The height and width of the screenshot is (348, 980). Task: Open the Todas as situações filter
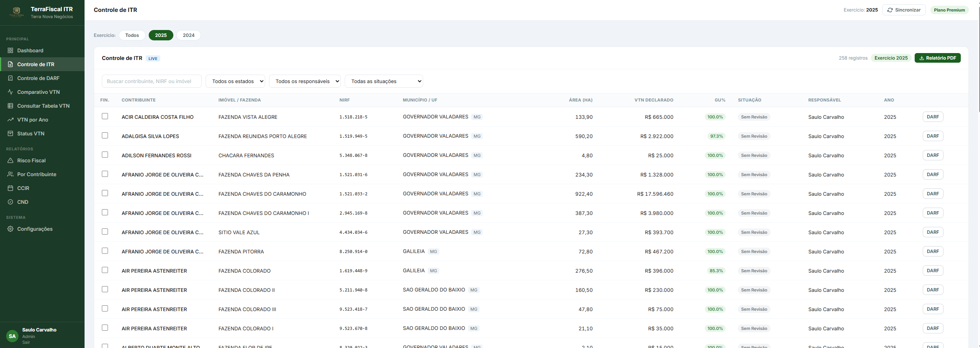(x=384, y=81)
